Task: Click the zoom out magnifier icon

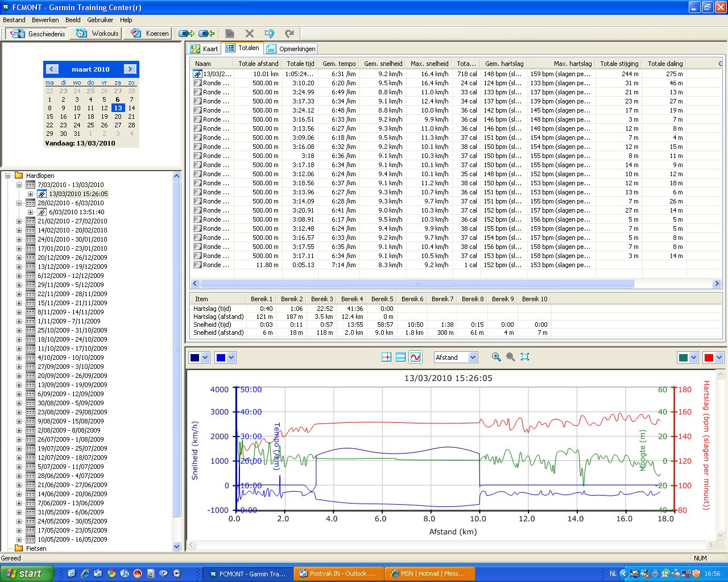Action: [510, 357]
